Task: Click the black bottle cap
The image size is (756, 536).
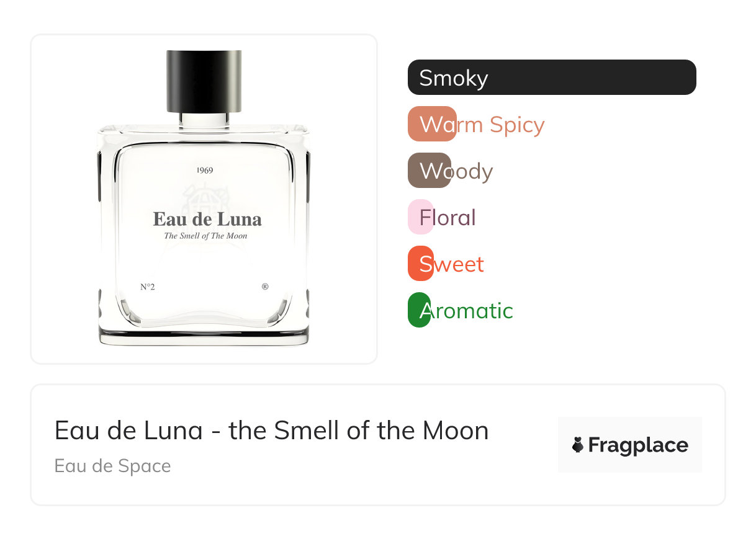Action: pyautogui.click(x=204, y=81)
